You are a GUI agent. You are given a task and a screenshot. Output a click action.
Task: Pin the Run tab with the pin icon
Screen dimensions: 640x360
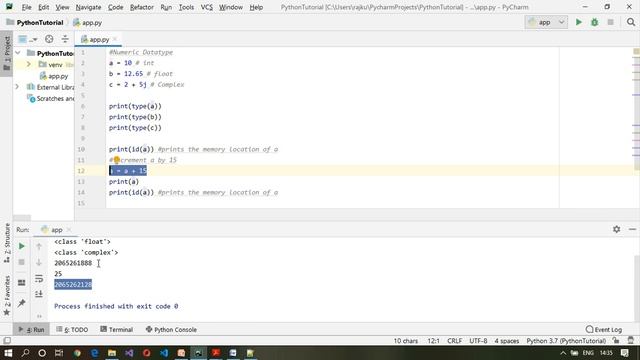click(x=22, y=303)
